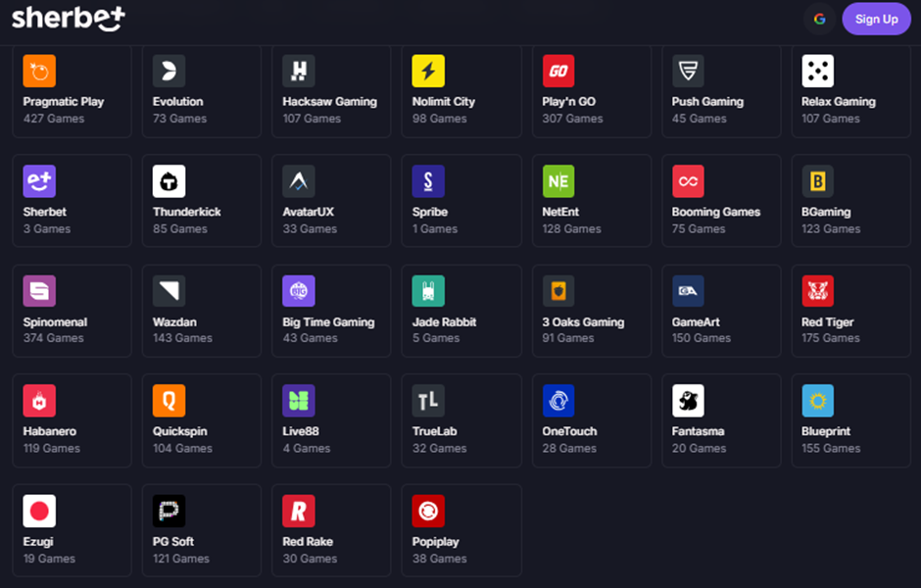This screenshot has height=588, width=921.
Task: Click the Thunderkick provider icon
Action: 169,181
